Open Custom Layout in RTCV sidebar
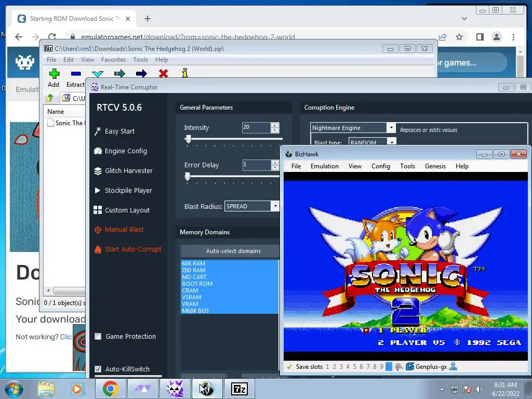This screenshot has height=399, width=532. coord(127,210)
